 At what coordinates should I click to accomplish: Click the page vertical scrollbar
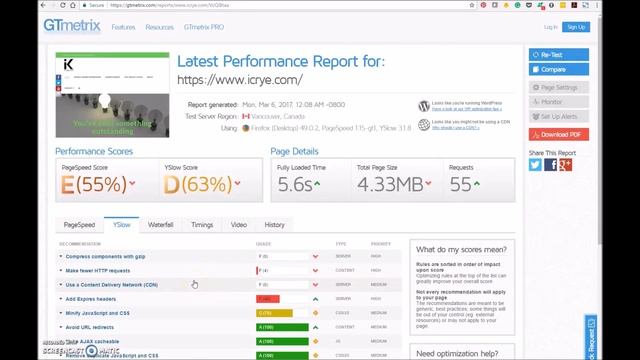pos(600,131)
